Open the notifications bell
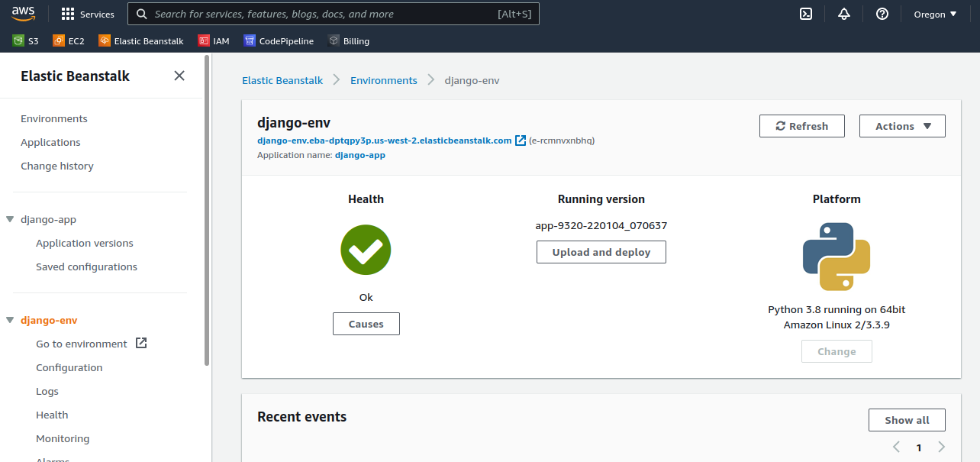This screenshot has width=980, height=462. (x=843, y=14)
